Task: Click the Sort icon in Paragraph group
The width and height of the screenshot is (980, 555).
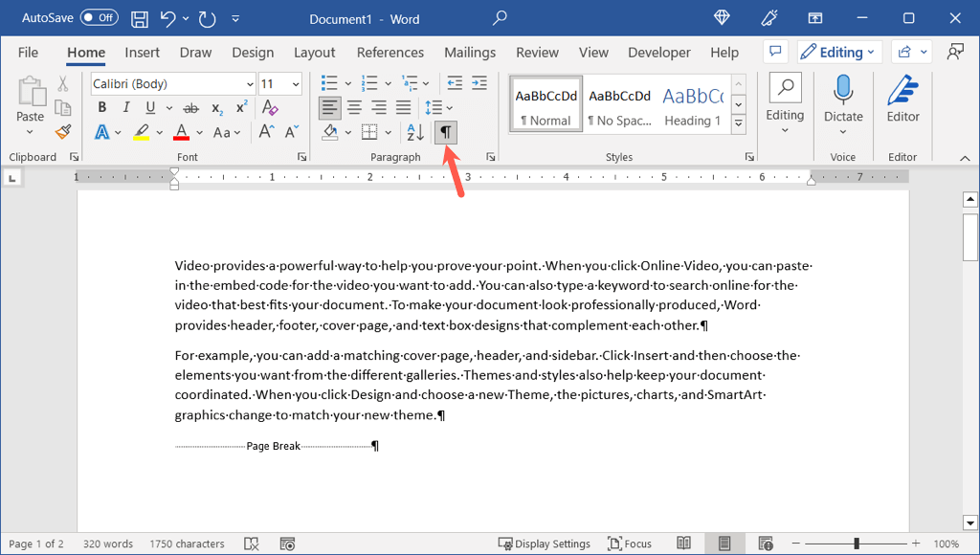Action: (x=415, y=132)
